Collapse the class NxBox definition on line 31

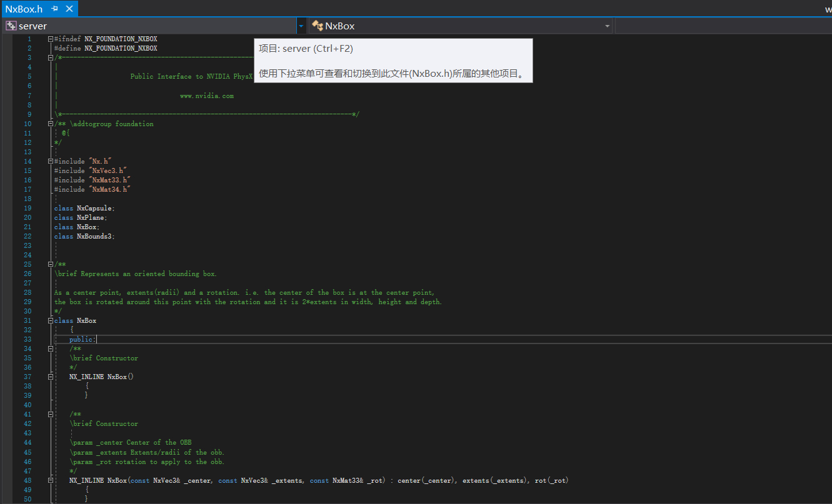51,320
